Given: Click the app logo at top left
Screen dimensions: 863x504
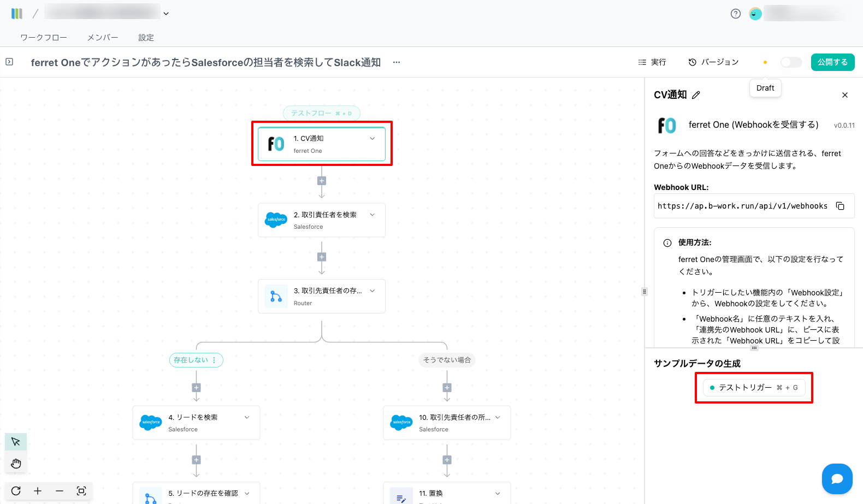Looking at the screenshot, I should tap(17, 14).
